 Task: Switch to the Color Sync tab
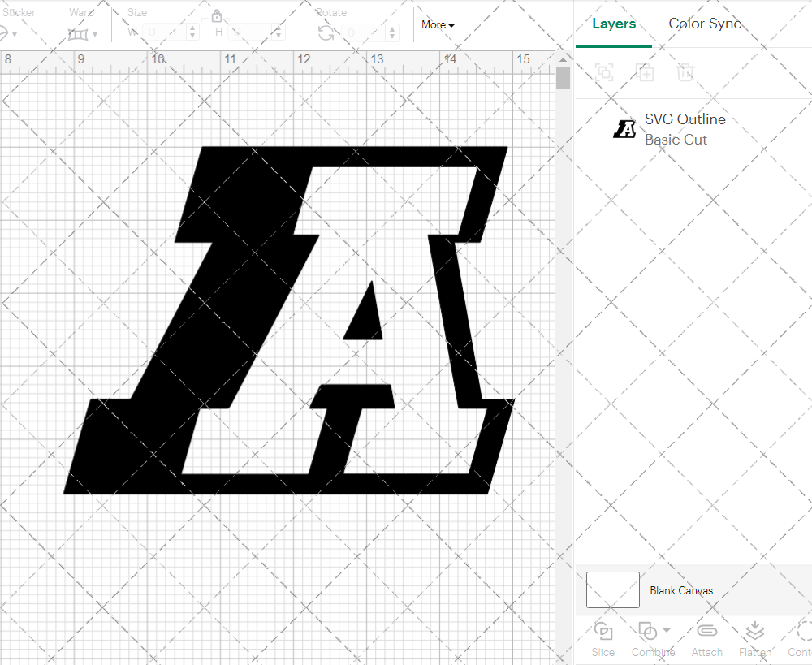(705, 24)
